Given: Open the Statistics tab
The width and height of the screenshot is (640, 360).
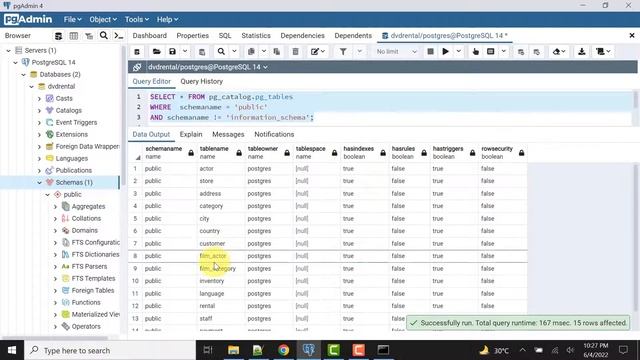Looking at the screenshot, I should (256, 36).
